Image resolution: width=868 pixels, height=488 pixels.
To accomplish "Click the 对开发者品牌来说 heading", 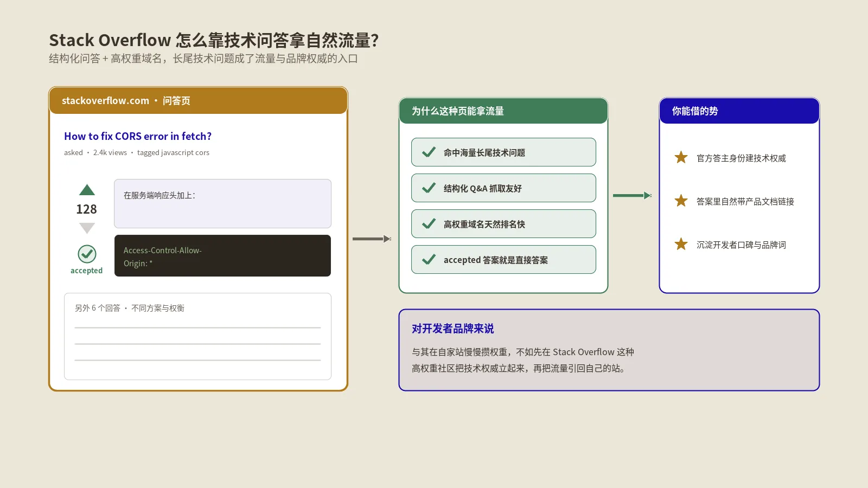I will point(453,329).
